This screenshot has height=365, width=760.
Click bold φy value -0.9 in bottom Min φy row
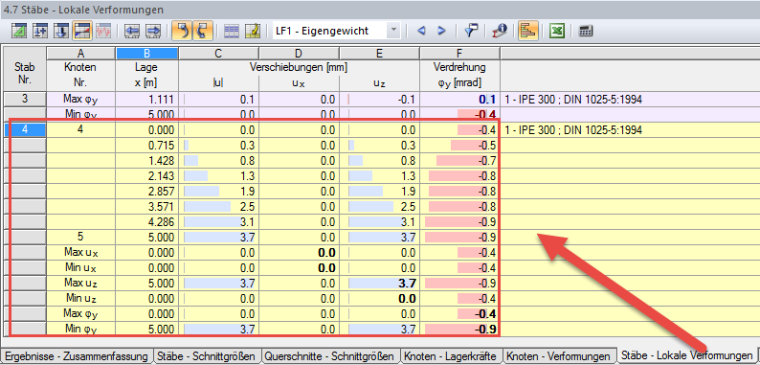coord(459,329)
